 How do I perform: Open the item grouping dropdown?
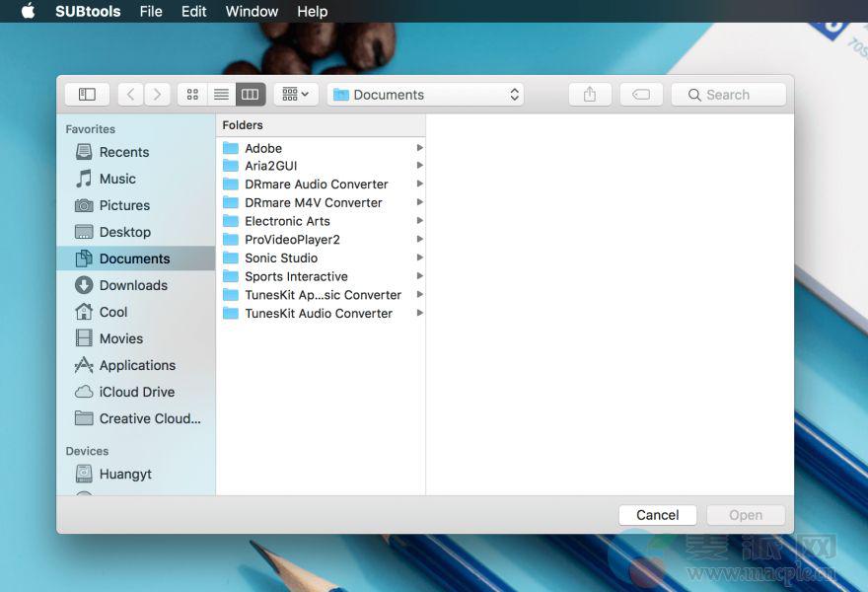(295, 95)
